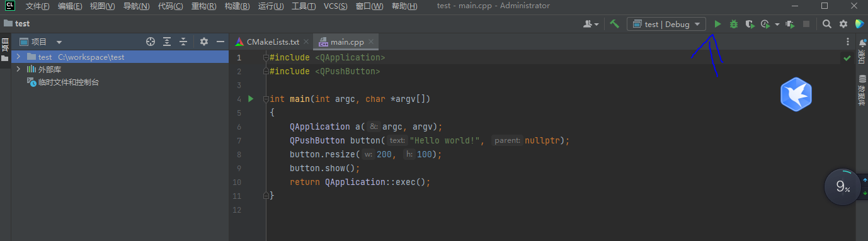Open the 编辑(E) menu
The height and width of the screenshot is (241, 868).
(70, 6)
